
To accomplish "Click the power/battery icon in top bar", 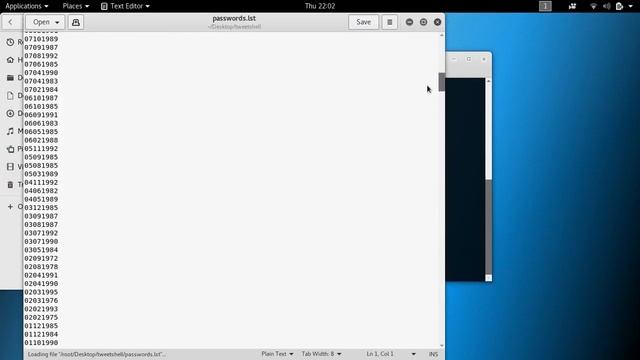I will pos(619,6).
